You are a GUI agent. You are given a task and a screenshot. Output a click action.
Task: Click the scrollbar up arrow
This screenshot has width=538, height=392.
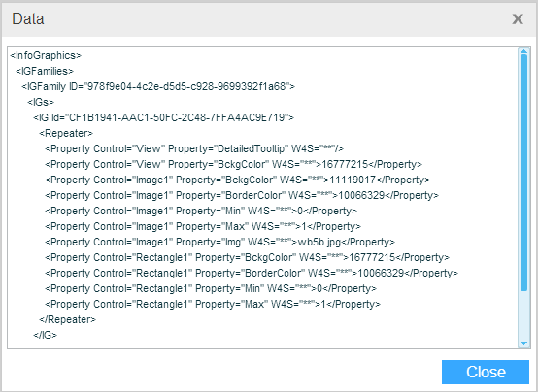[x=523, y=51]
